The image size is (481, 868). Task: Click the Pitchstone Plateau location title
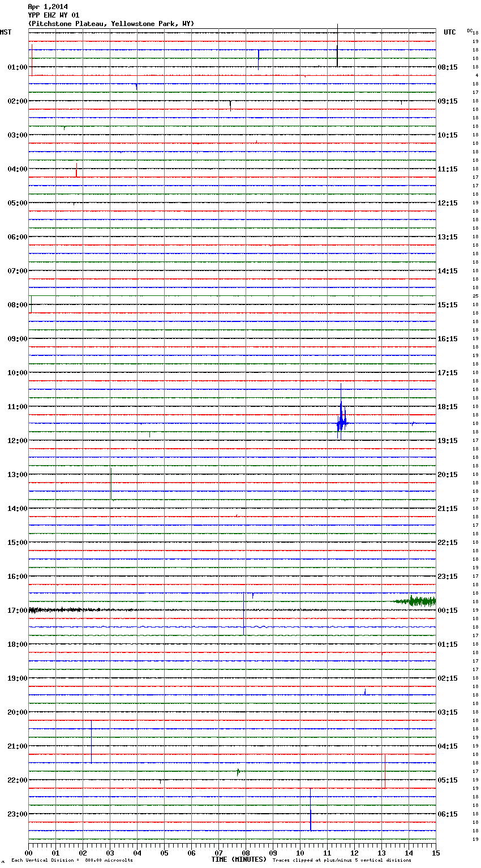click(111, 24)
